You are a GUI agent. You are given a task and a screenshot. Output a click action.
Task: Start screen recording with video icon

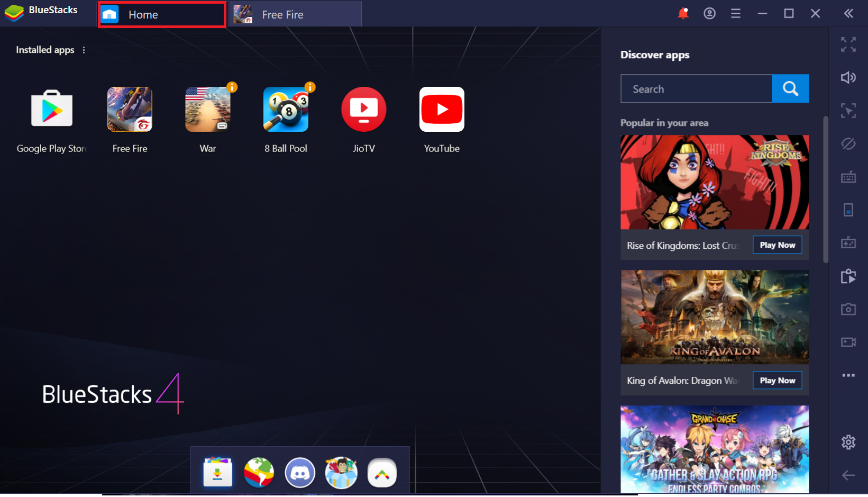(848, 342)
